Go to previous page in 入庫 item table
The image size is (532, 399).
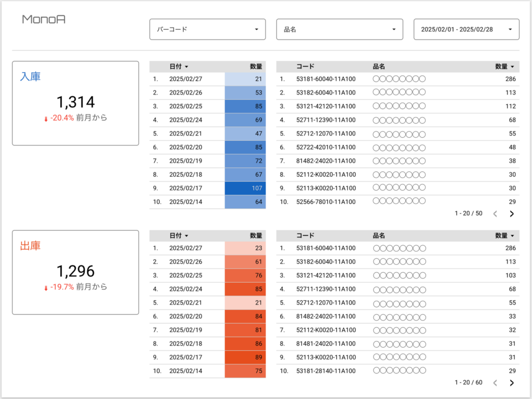[x=495, y=214]
